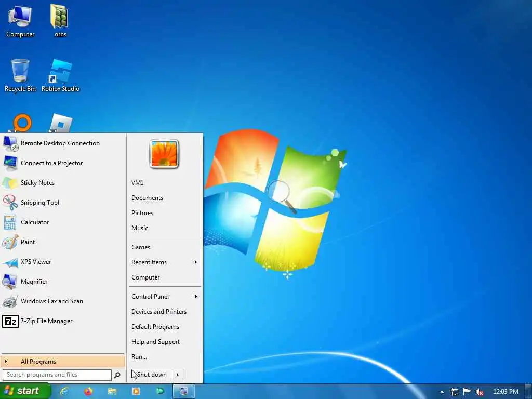Launch the Paint palette icon
Screen dimensions: 532x399
point(10,242)
